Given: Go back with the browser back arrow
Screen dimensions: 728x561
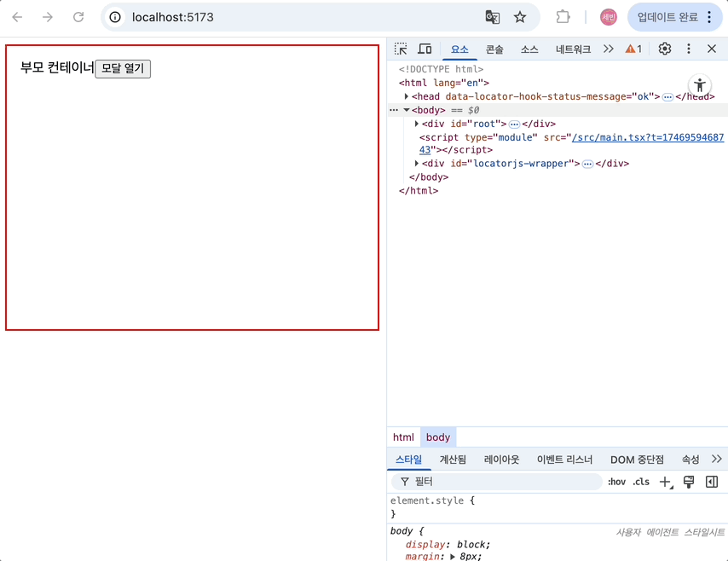Looking at the screenshot, I should pos(17,17).
